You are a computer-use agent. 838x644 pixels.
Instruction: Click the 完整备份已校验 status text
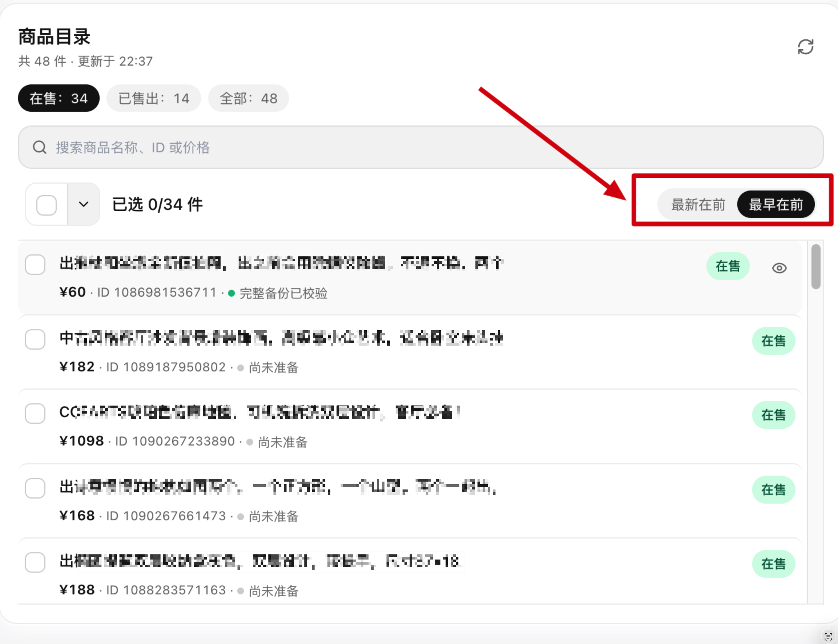[x=283, y=293]
